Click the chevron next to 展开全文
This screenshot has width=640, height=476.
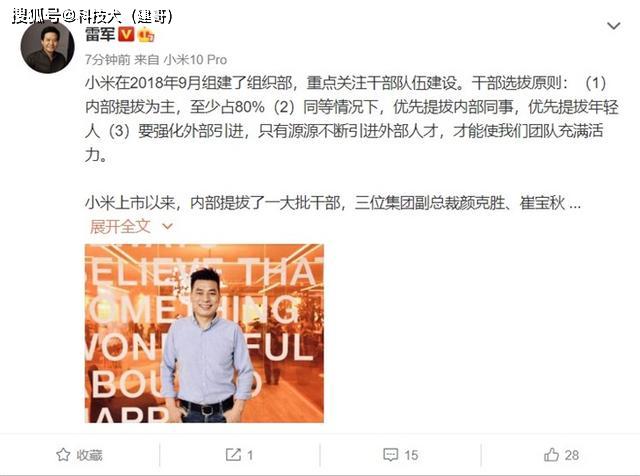167,226
